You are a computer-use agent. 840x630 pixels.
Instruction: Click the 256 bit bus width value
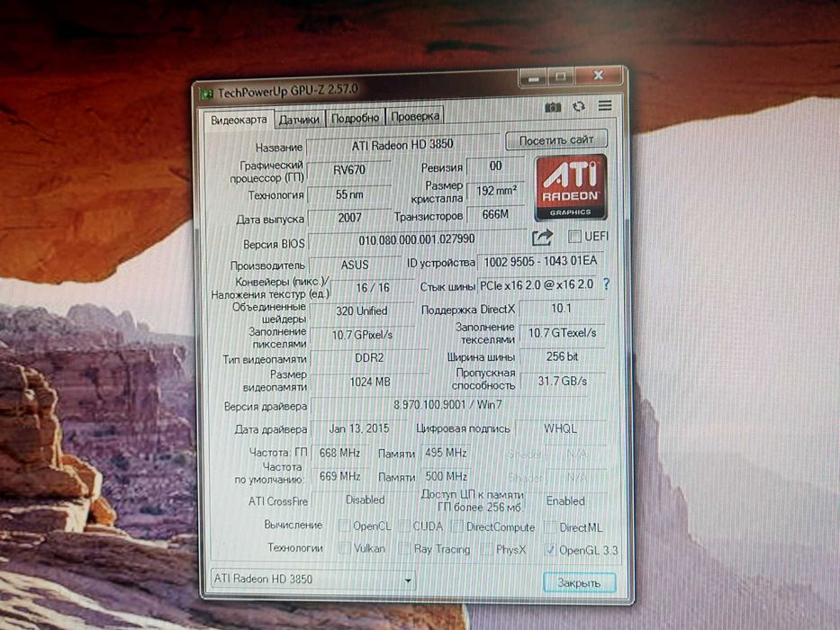tap(563, 356)
